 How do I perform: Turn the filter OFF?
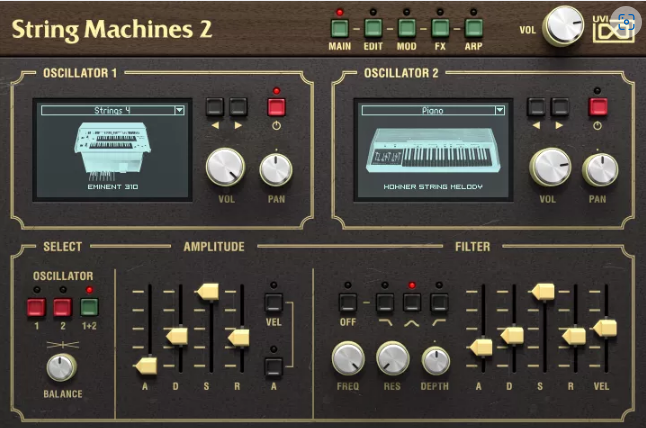pyautogui.click(x=348, y=303)
